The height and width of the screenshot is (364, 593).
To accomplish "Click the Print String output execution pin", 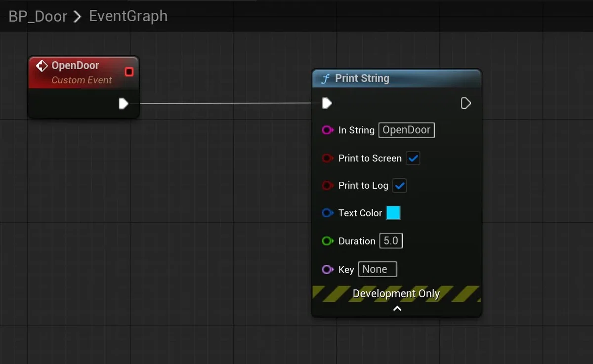I will pos(466,103).
